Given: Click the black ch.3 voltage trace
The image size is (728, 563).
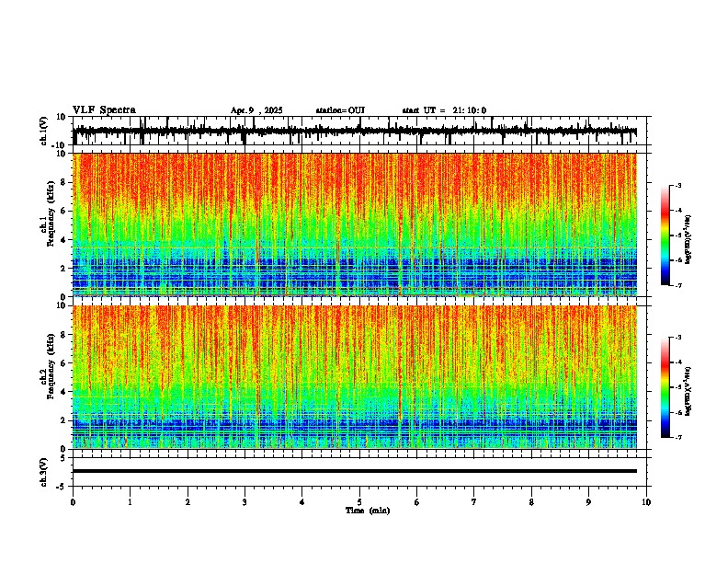Looking at the screenshot, I should [355, 471].
